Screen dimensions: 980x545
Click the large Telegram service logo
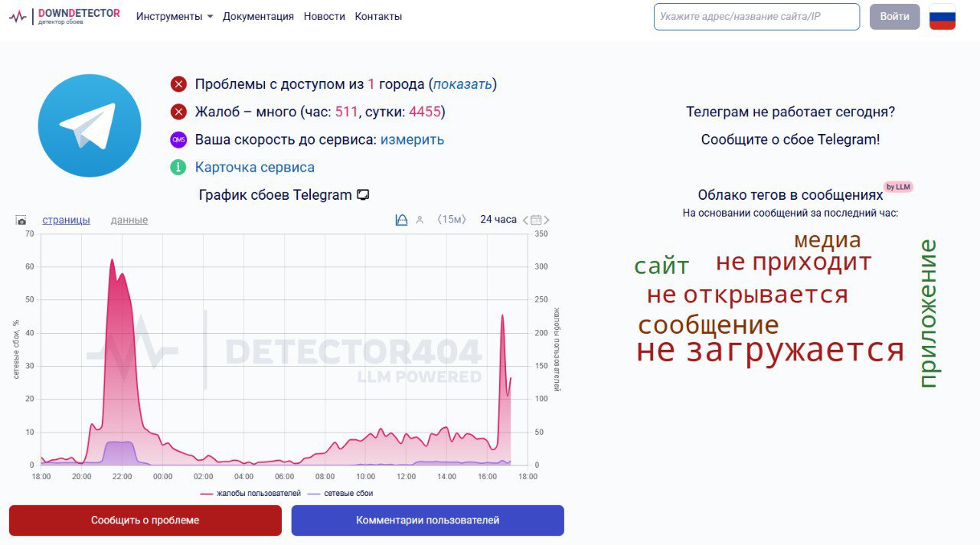click(x=90, y=126)
